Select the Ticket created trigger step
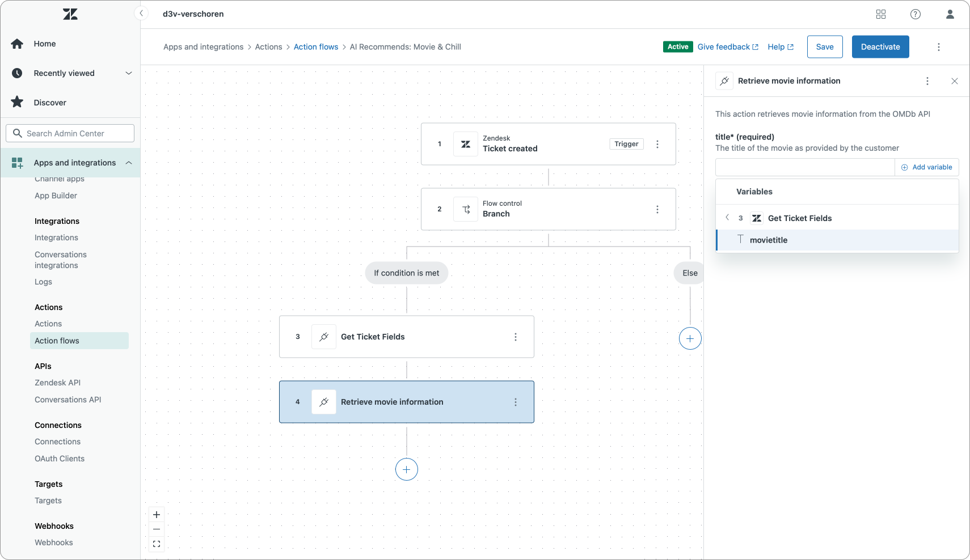The height and width of the screenshot is (560, 970). (549, 144)
